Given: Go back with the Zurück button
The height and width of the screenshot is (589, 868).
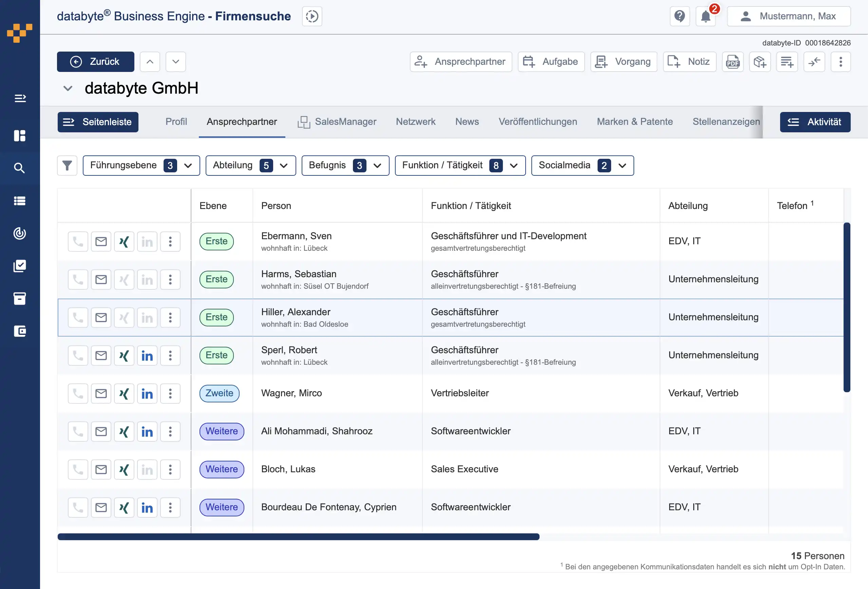Looking at the screenshot, I should (x=96, y=62).
